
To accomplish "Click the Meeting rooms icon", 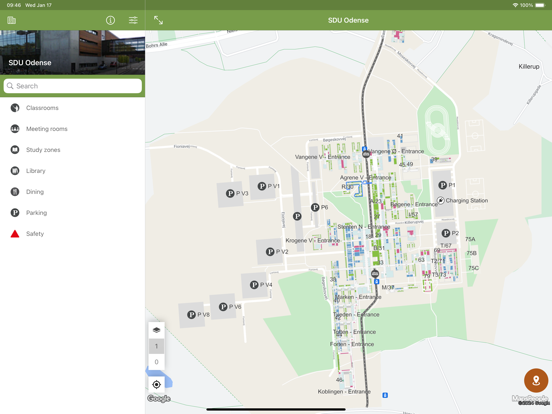I will coord(15,129).
